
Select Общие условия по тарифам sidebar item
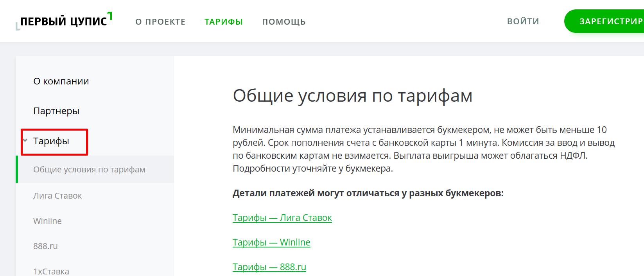(x=95, y=169)
